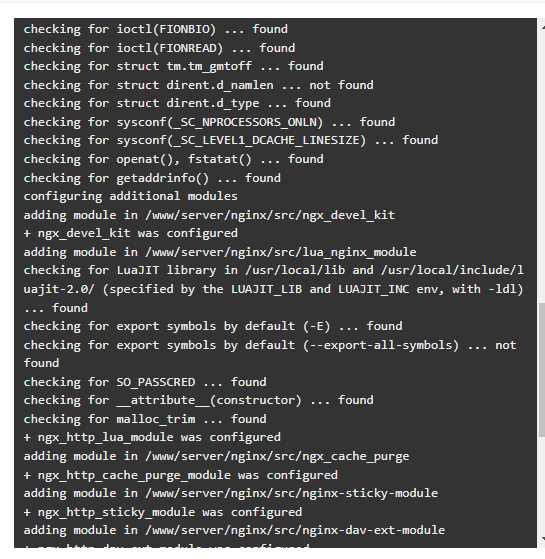Screen dimensions: 545x559
Task: Click the log panel's vertical scrollbar thumb
Action: [542, 370]
